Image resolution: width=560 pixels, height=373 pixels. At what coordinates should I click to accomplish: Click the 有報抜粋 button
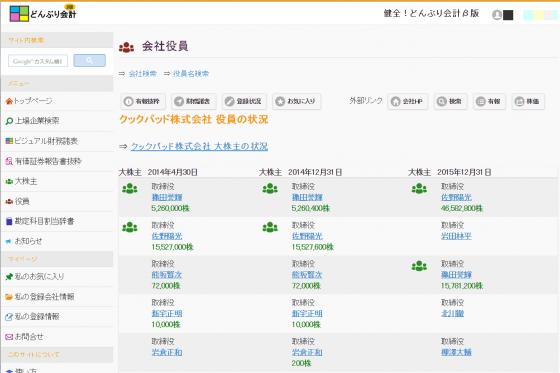click(x=143, y=101)
